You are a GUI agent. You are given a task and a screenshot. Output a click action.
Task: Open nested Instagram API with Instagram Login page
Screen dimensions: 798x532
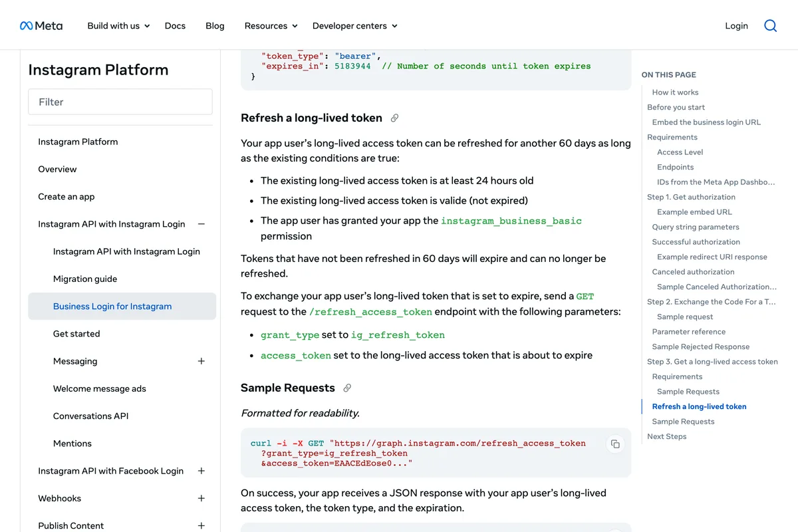click(126, 251)
